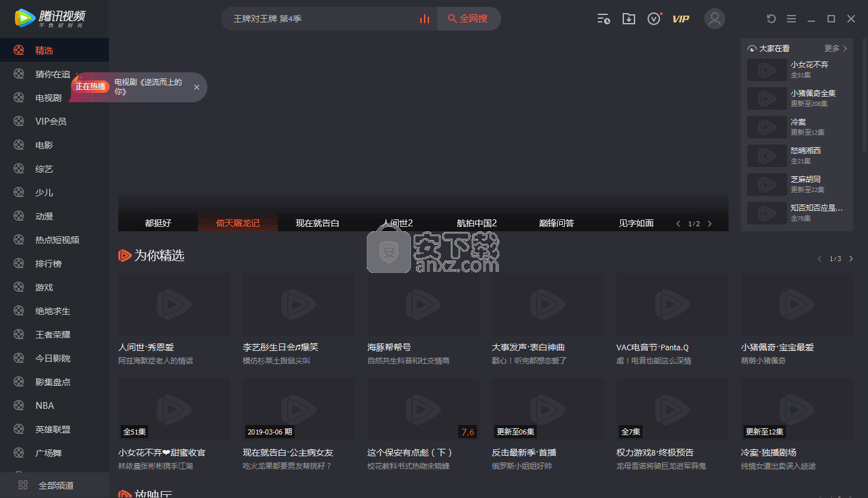Select 王者荣耀 channel in sidebar
Viewport: 868px width, 498px height.
pos(52,335)
